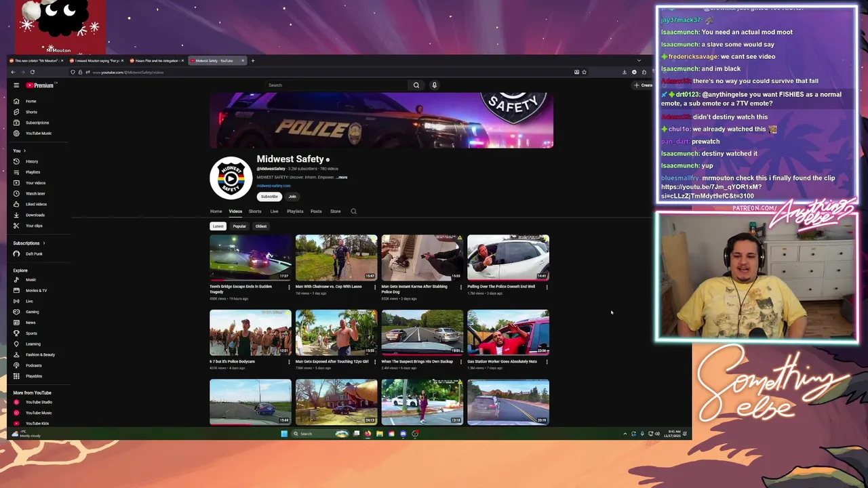Switch to the channel Posts tab
Screen dimensions: 868x488
click(x=316, y=211)
